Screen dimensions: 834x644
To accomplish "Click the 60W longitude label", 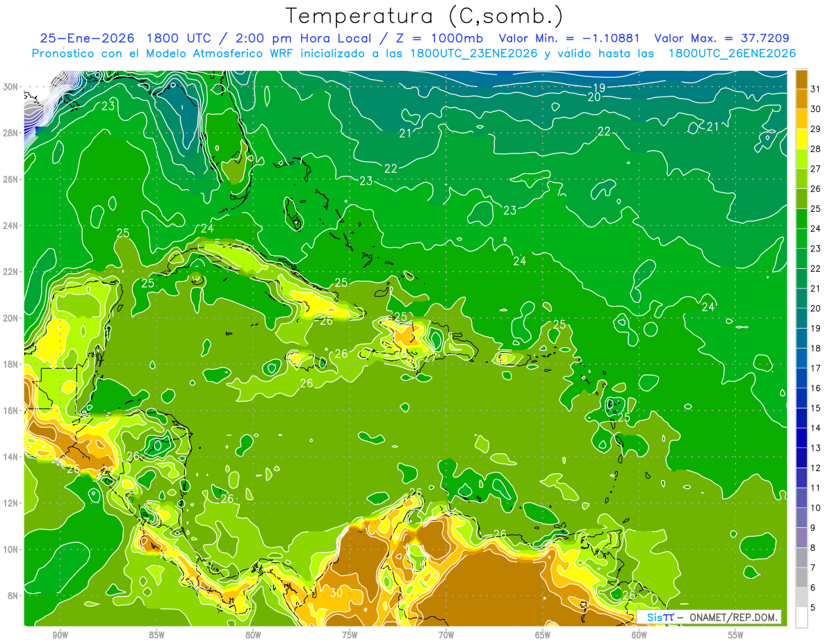I will pyautogui.click(x=639, y=635).
